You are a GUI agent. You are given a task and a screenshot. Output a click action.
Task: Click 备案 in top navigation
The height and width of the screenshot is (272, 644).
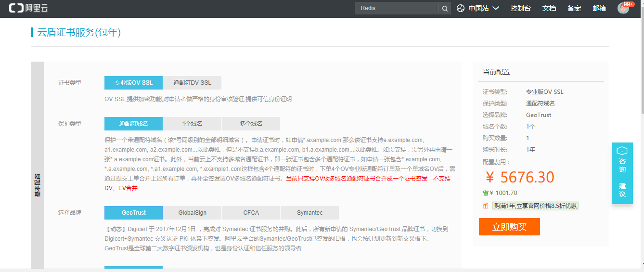click(574, 8)
